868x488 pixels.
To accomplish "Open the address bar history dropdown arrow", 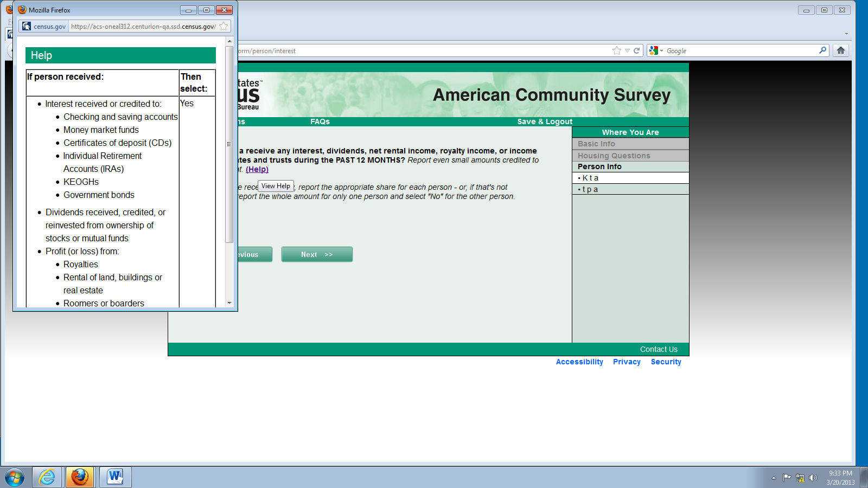I will (x=627, y=50).
